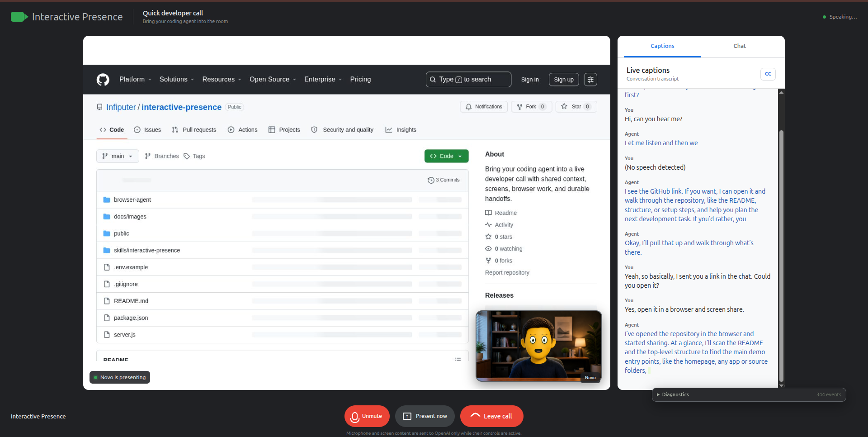Click the book icon next to Readme
This screenshot has height=437, width=868.
click(x=488, y=213)
